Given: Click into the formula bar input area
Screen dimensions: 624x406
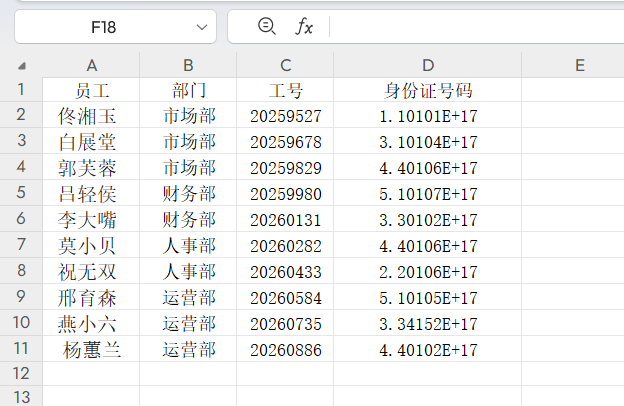Looking at the screenshot, I should point(470,27).
